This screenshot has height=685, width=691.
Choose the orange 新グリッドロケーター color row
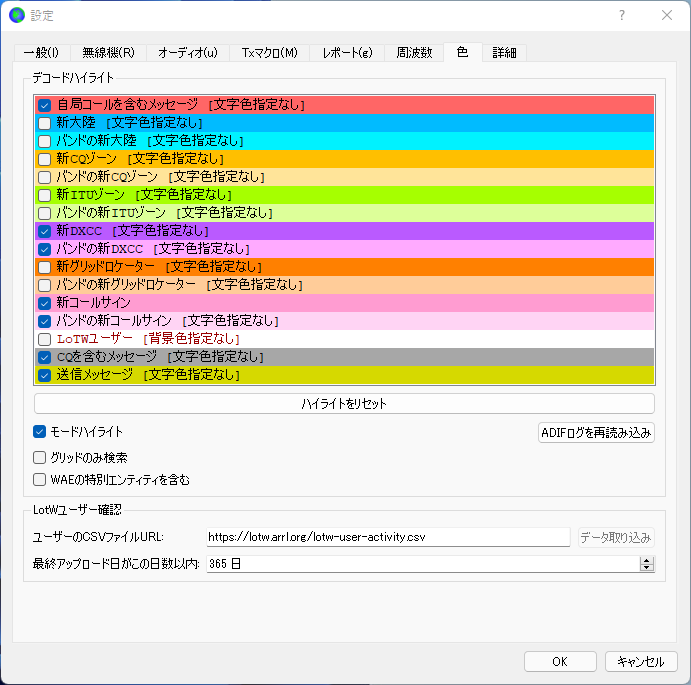(x=345, y=267)
